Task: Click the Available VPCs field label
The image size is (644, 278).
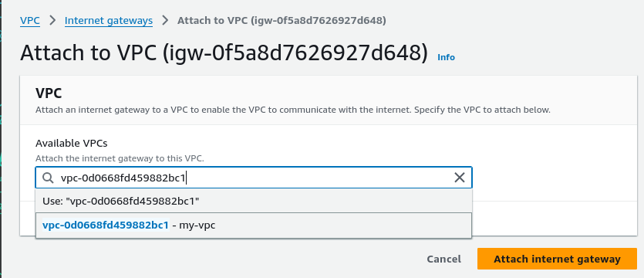Action: coord(72,143)
